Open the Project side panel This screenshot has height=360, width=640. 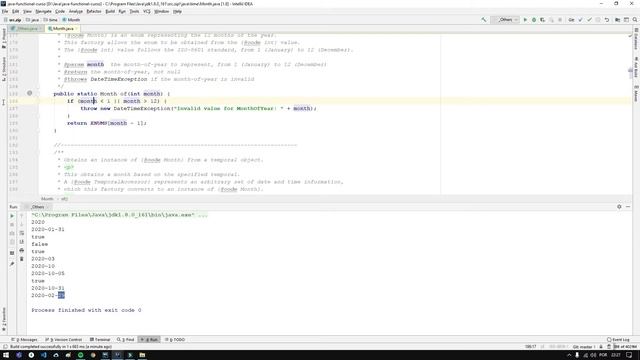(x=4, y=38)
